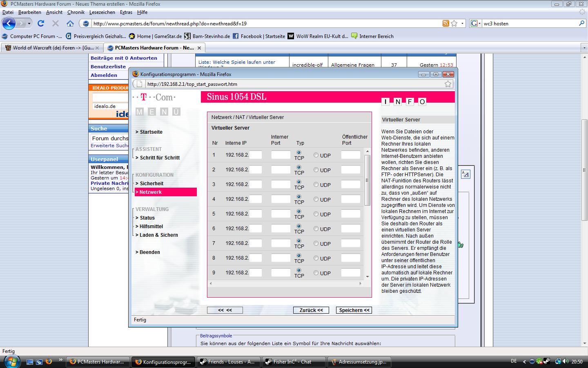This screenshot has width=588, height=368.
Task: Go to the home page icon
Action: tap(70, 23)
